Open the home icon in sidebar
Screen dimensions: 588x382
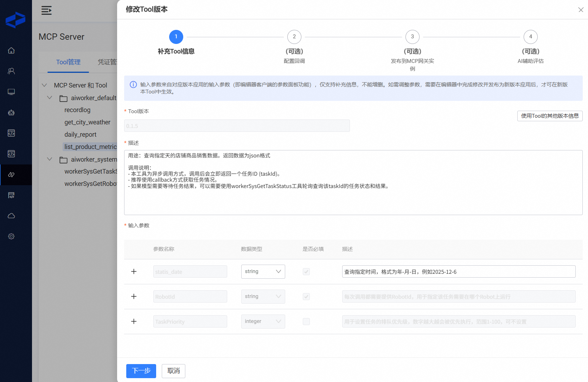tap(11, 51)
